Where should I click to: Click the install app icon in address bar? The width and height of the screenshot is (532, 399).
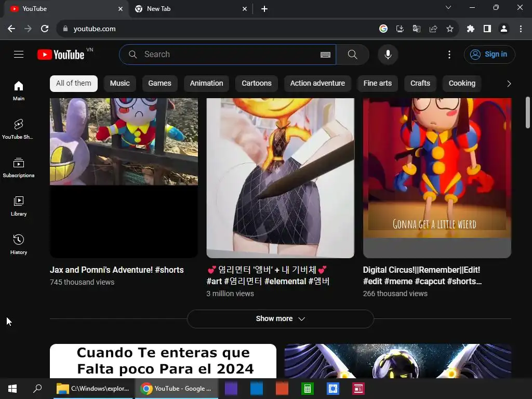pos(400,29)
